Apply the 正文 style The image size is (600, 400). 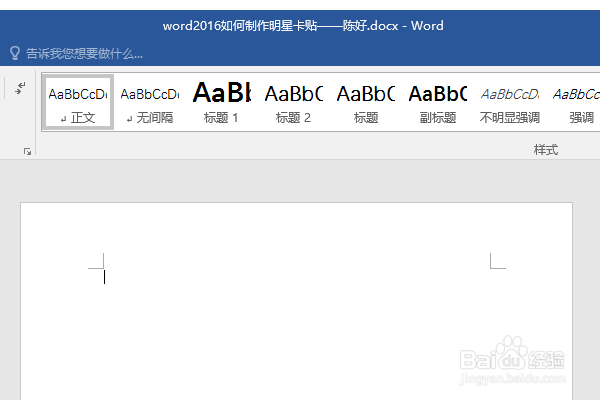point(78,102)
